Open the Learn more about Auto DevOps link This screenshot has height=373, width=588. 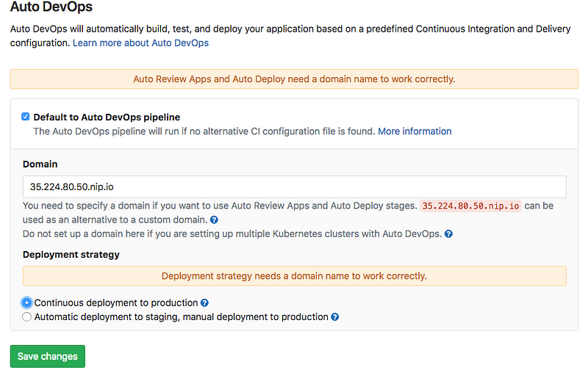(x=140, y=43)
